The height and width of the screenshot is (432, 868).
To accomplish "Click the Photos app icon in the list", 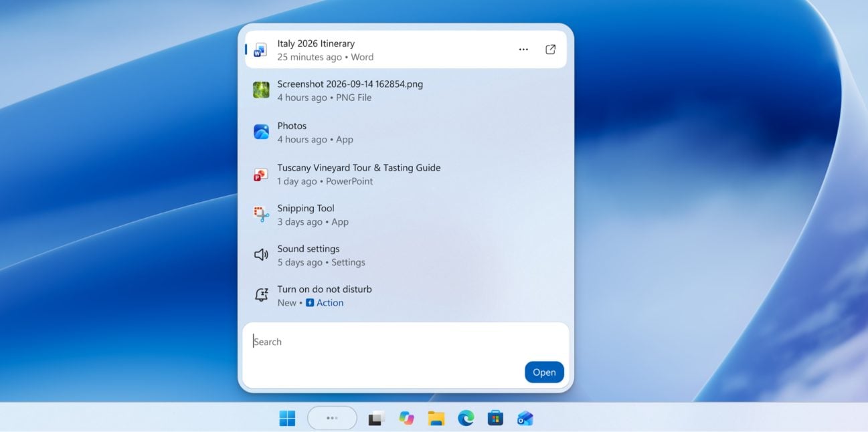I will pyautogui.click(x=261, y=132).
